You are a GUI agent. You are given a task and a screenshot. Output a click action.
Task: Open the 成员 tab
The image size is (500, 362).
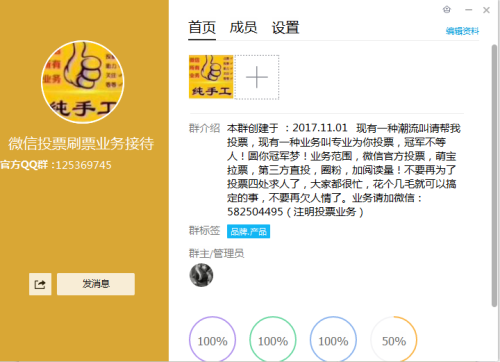pos(243,28)
